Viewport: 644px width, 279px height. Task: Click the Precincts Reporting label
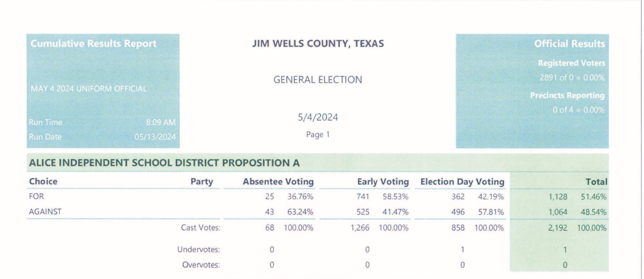[567, 95]
